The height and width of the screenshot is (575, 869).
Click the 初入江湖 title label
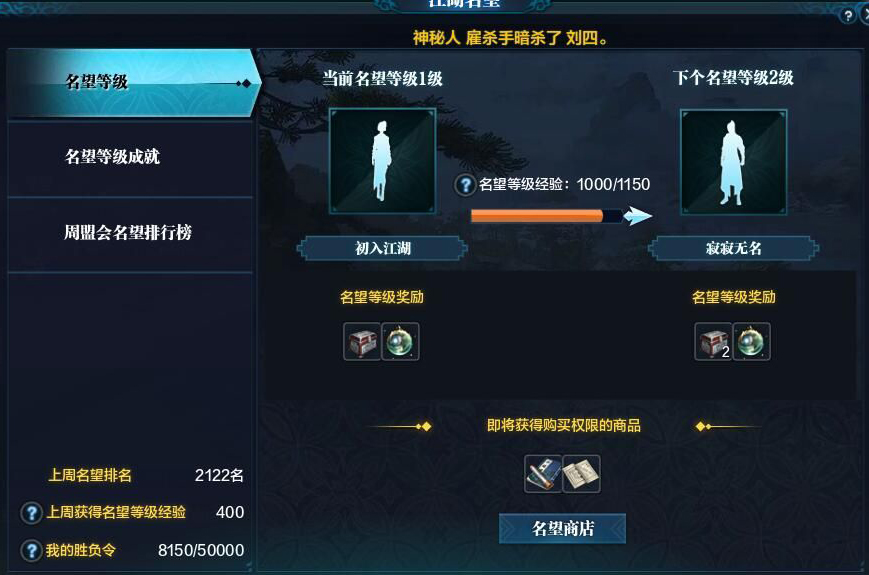tap(382, 248)
